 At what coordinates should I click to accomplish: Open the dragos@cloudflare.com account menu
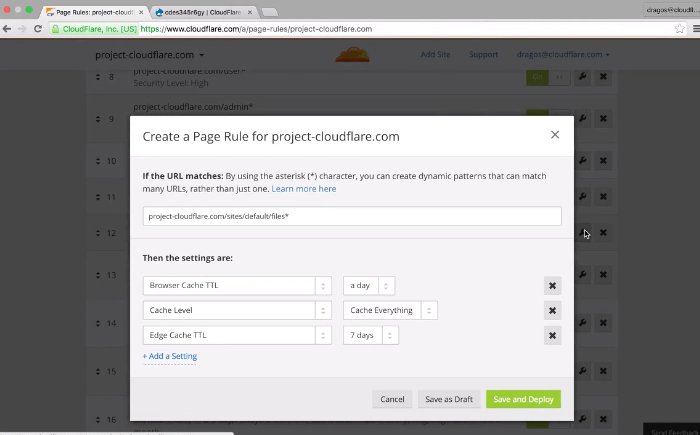coord(563,54)
